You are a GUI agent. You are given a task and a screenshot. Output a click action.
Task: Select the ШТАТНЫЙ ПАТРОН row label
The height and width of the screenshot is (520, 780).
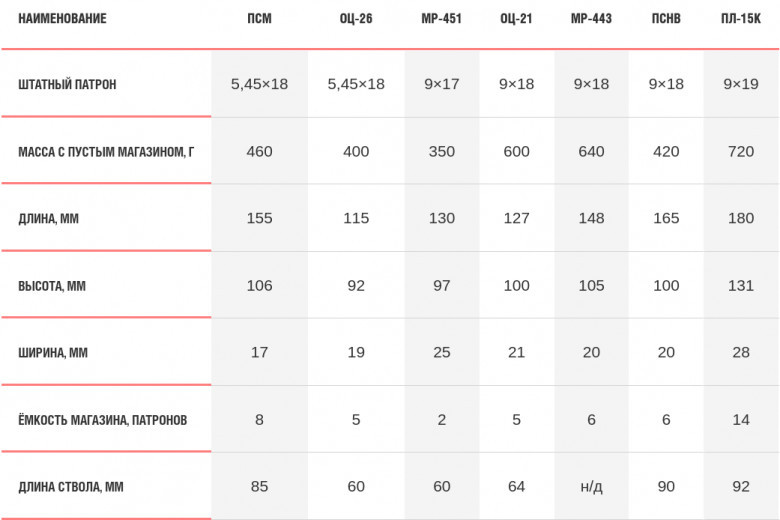click(x=67, y=85)
